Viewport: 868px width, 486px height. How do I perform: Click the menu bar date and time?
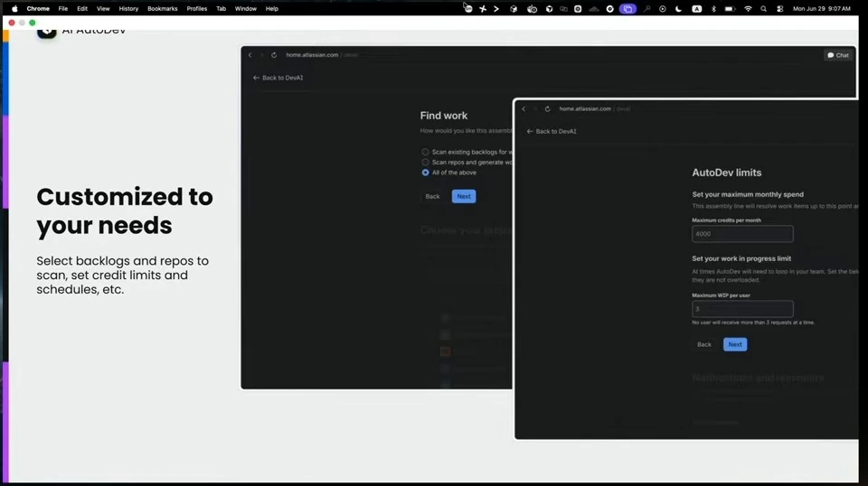pyautogui.click(x=822, y=9)
